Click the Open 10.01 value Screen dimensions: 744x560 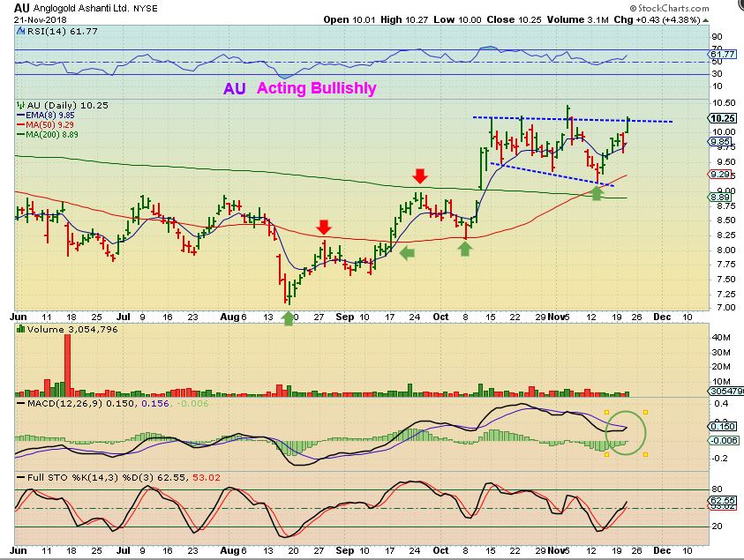[x=349, y=20]
